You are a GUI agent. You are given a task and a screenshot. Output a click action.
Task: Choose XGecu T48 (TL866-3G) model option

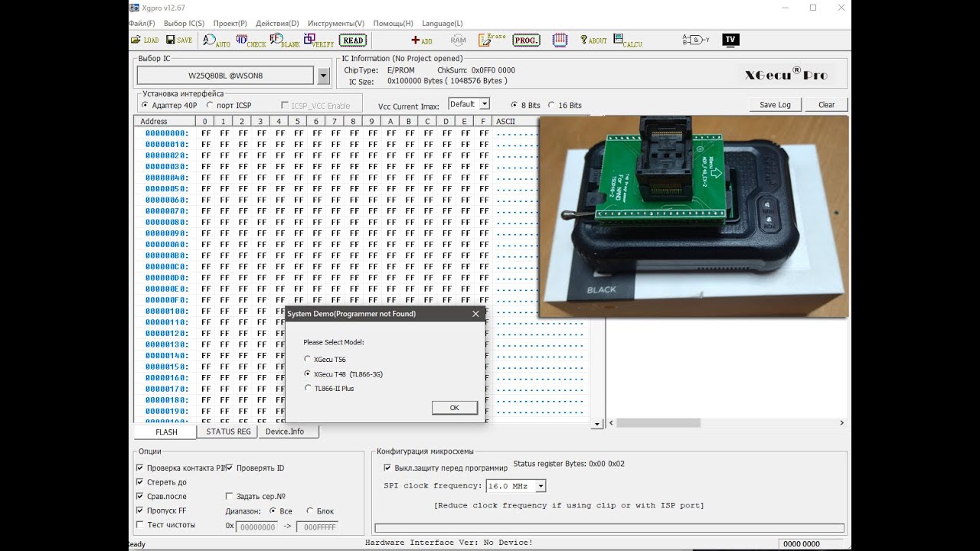[x=308, y=374]
